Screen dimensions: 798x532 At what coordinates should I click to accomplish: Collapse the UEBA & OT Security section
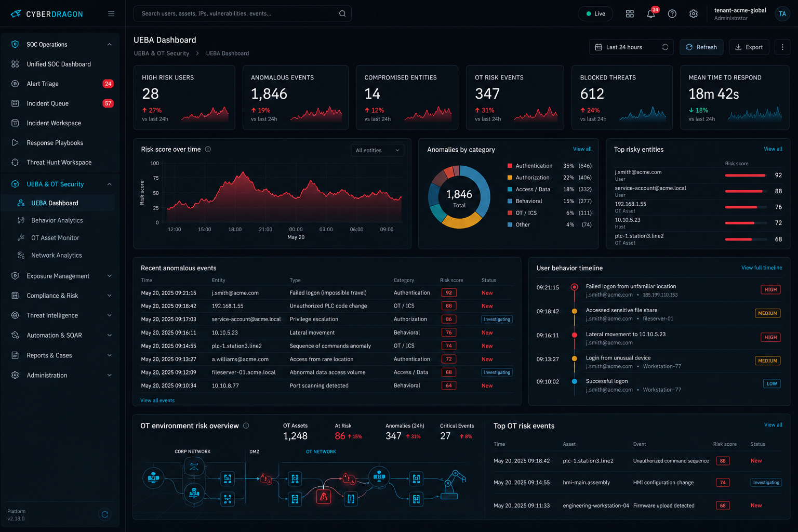pos(109,184)
